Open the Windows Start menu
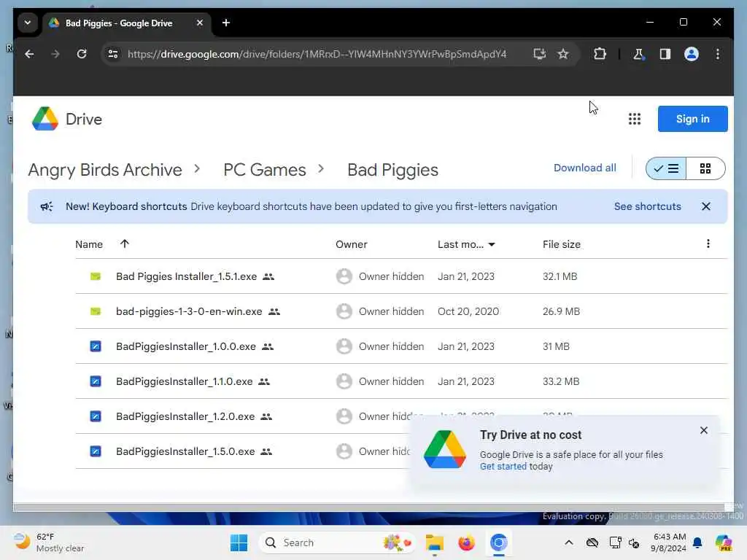This screenshot has height=560, width=747. pyautogui.click(x=239, y=542)
